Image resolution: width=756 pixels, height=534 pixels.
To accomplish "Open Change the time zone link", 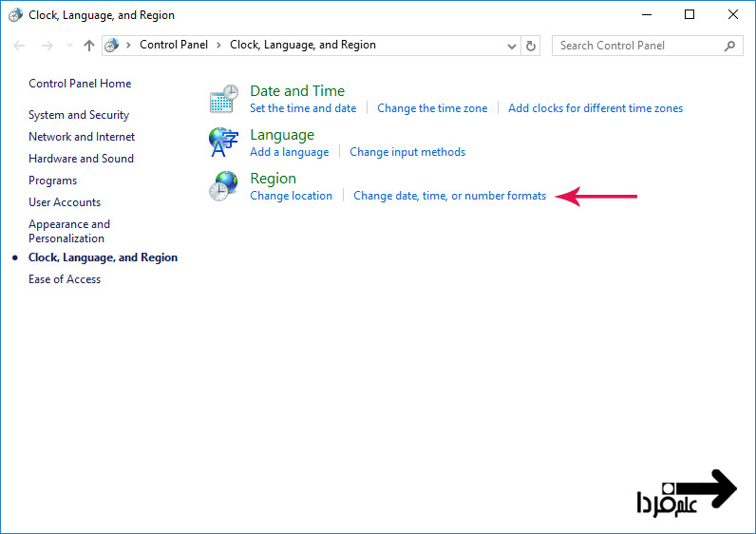I will tap(432, 108).
